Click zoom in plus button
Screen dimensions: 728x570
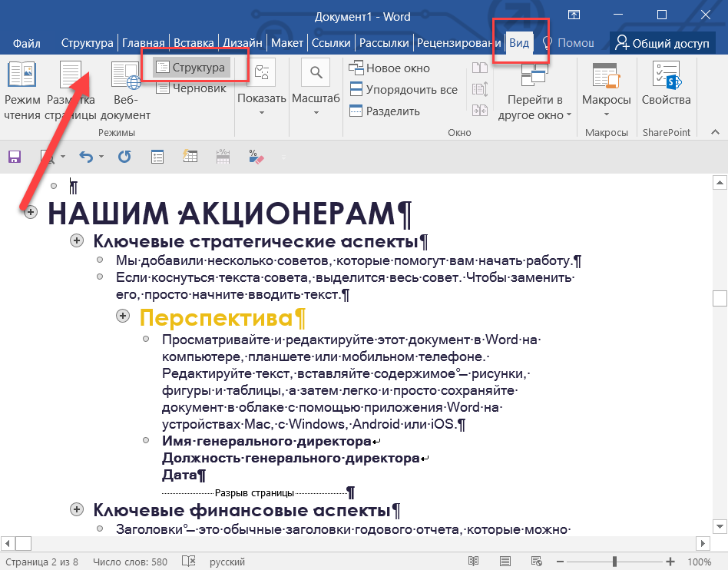coord(670,562)
